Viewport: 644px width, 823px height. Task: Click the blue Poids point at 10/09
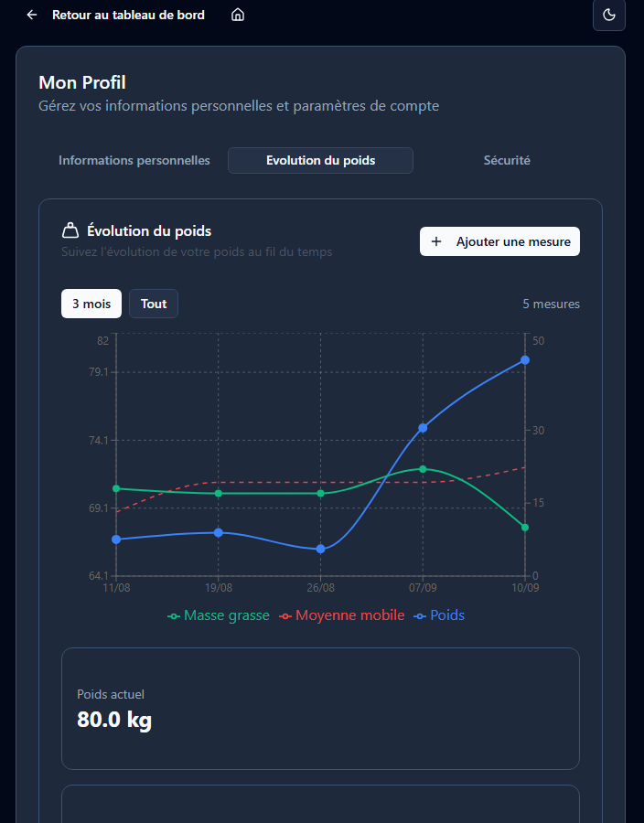[525, 359]
